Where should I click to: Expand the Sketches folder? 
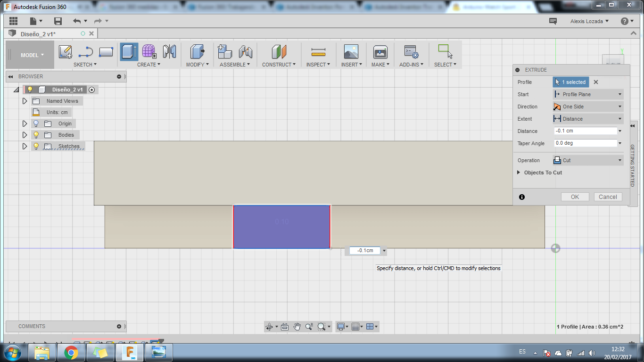25,146
